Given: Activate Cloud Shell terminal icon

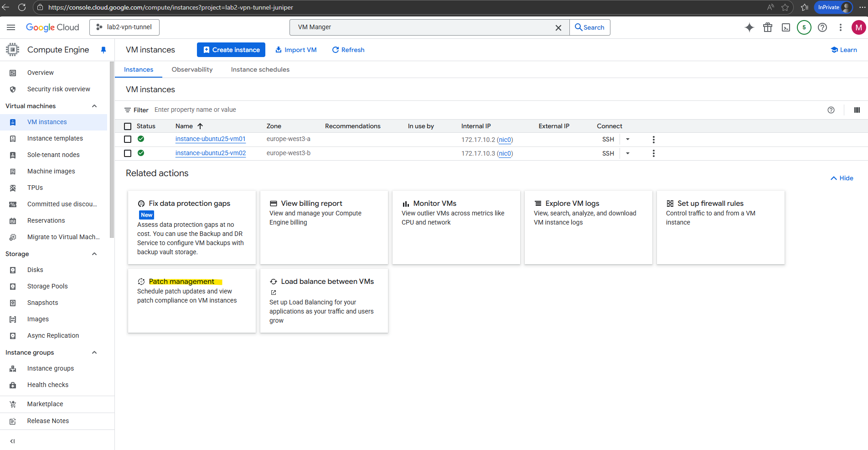Looking at the screenshot, I should pos(786,27).
